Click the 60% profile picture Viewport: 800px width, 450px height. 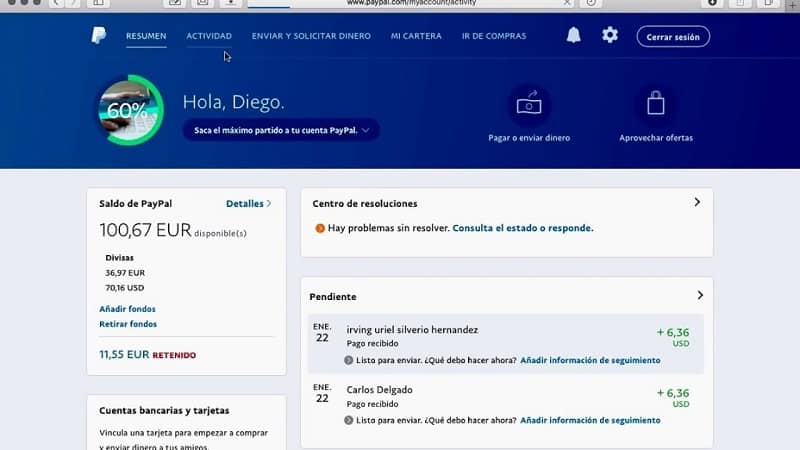pos(130,110)
